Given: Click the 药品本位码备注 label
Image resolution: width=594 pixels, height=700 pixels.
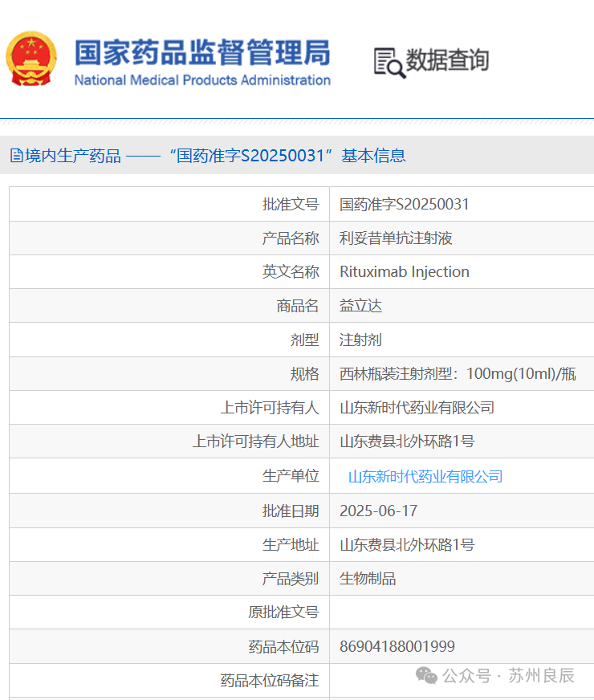Looking at the screenshot, I should point(270,681).
